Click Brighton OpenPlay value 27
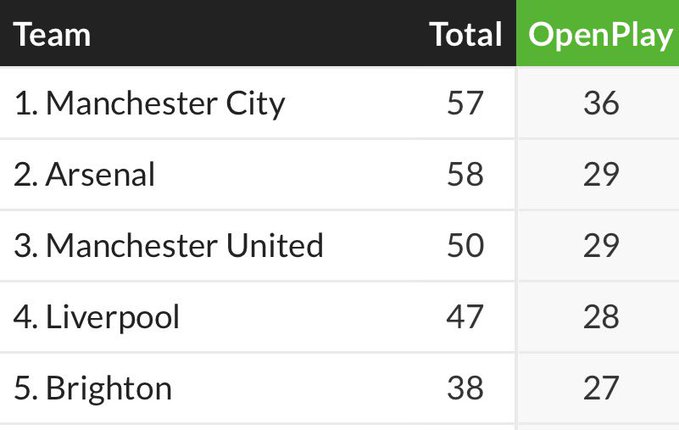Image resolution: width=679 pixels, height=430 pixels. 601,388
